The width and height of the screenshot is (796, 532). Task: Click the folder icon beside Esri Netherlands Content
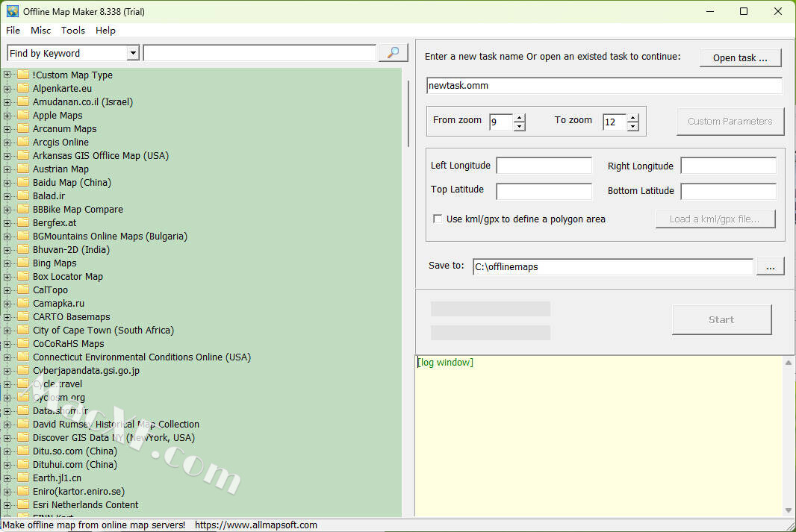23,504
